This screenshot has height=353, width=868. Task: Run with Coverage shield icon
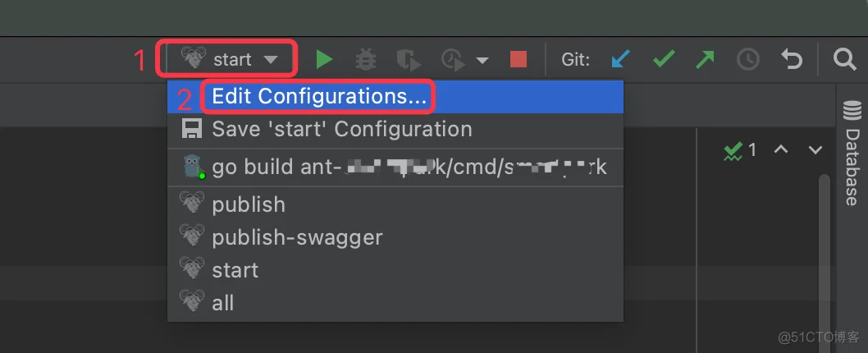pyautogui.click(x=409, y=60)
